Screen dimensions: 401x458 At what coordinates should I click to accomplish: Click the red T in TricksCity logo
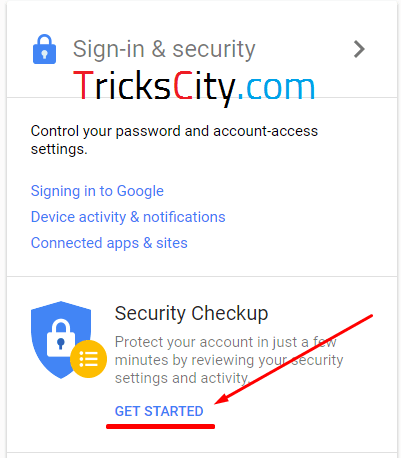click(x=82, y=85)
